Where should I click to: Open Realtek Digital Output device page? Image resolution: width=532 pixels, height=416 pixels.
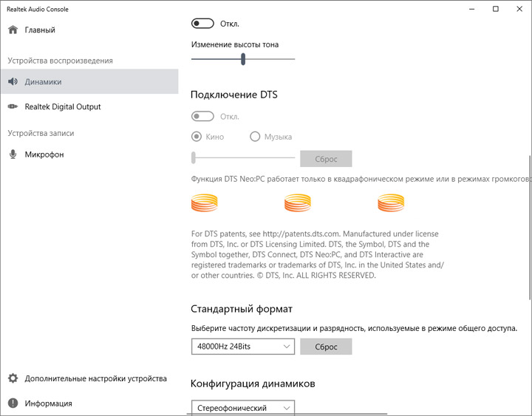[x=63, y=106]
